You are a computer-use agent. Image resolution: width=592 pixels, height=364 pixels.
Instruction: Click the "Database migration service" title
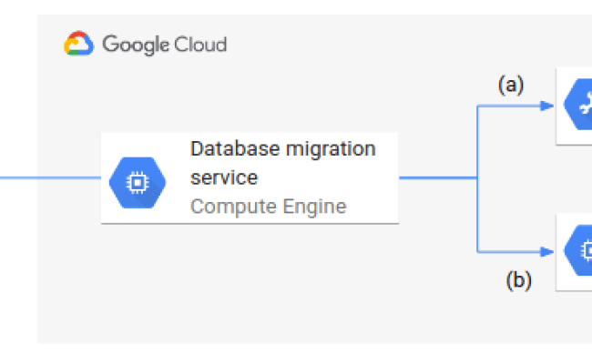(x=282, y=163)
